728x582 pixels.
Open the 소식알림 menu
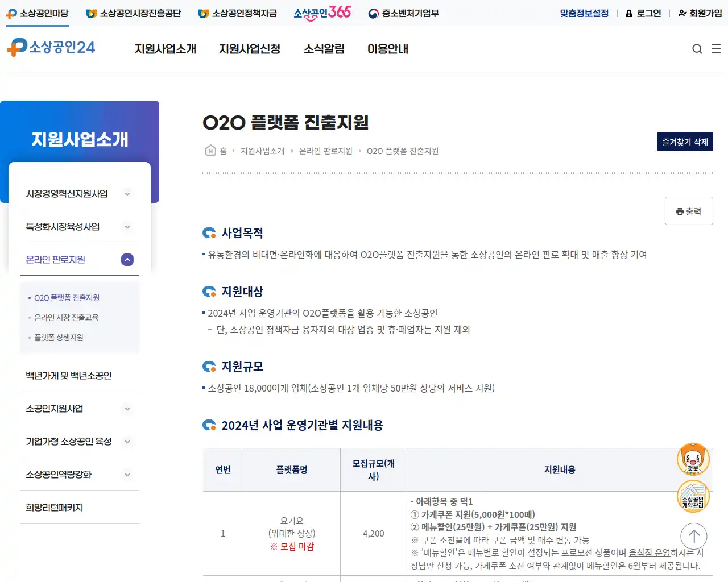pos(324,49)
